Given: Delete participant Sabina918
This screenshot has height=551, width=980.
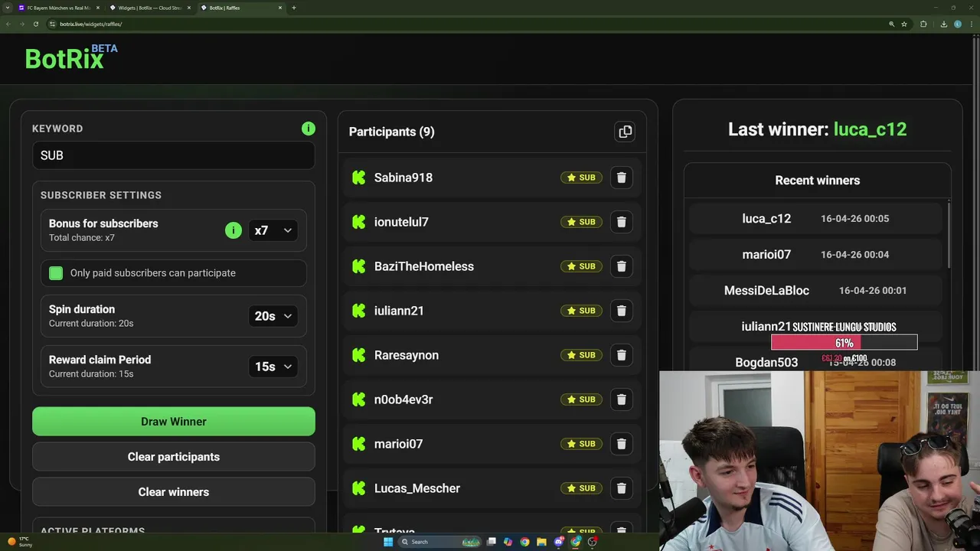Looking at the screenshot, I should click(x=621, y=178).
